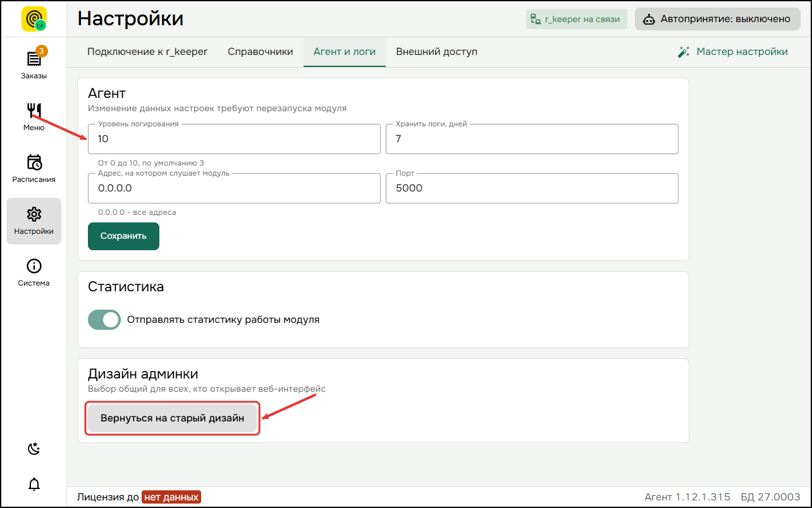Viewport: 812px width, 508px height.
Task: Click the robot icon near Автопринятие
Action: 649,19
